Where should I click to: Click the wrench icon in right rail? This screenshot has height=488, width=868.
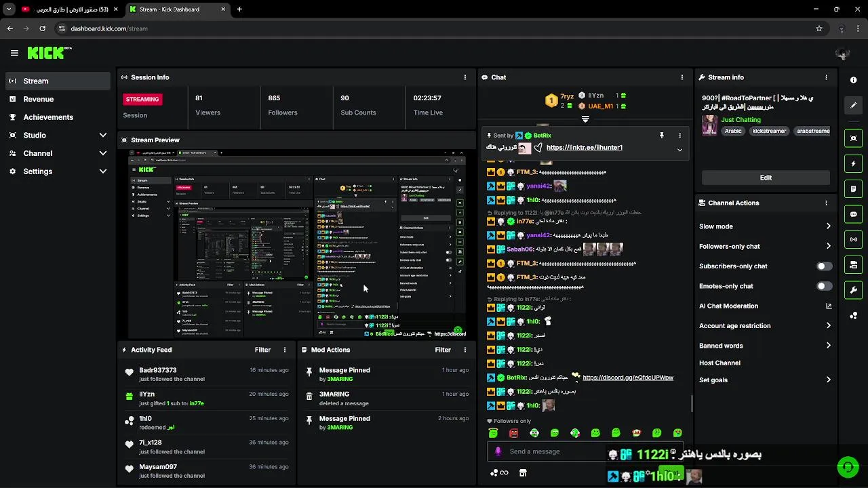tap(853, 290)
